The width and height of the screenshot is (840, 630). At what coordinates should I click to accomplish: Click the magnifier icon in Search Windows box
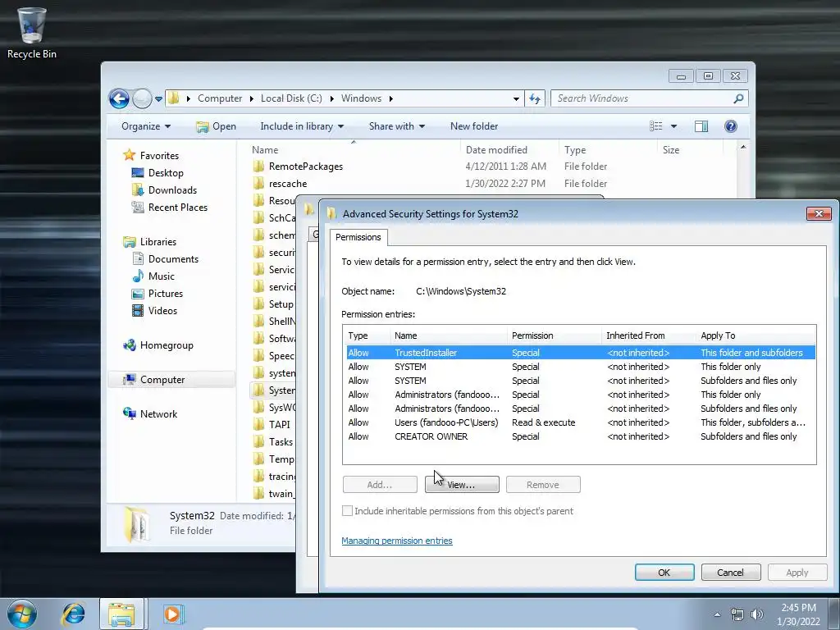(738, 98)
